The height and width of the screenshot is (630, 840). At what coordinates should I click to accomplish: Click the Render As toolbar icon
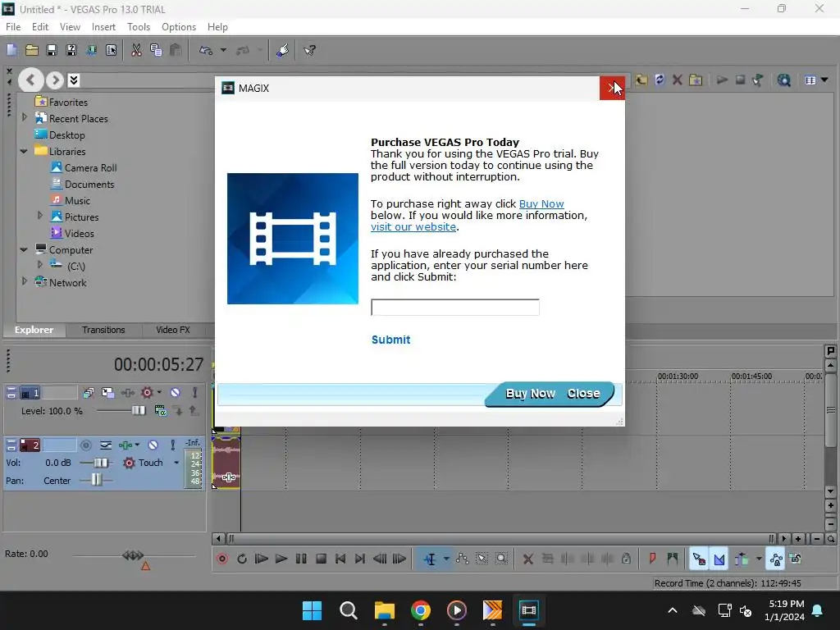point(91,50)
